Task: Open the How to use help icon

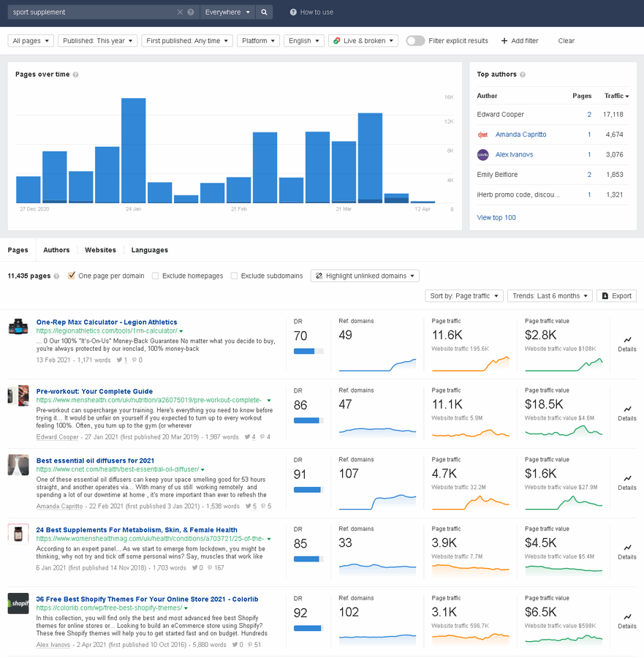Action: click(293, 12)
